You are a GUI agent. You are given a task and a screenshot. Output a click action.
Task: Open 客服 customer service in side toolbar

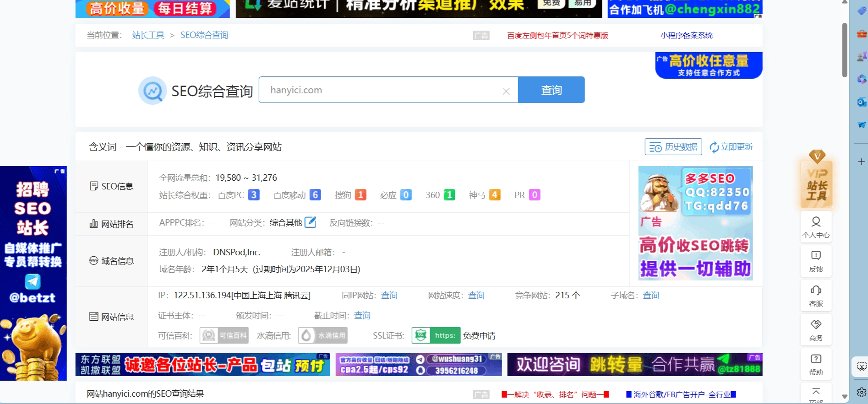click(816, 296)
